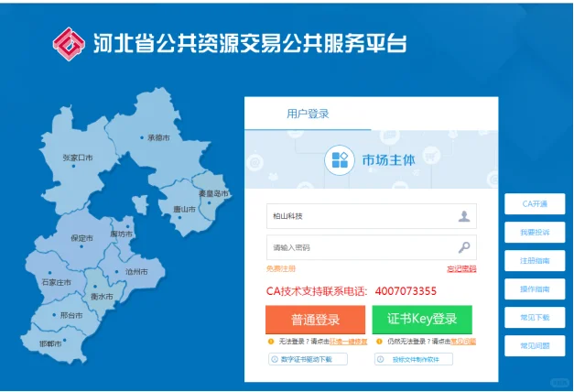This screenshot has height=392, width=574.
Task: Open the 常见下载 sidebar button
Action: [x=535, y=317]
